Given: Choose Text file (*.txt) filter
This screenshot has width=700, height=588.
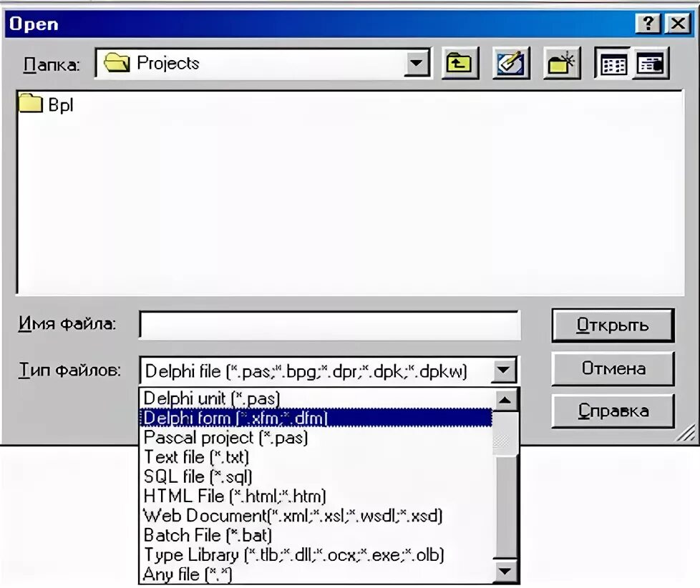Looking at the screenshot, I should coord(317,457).
